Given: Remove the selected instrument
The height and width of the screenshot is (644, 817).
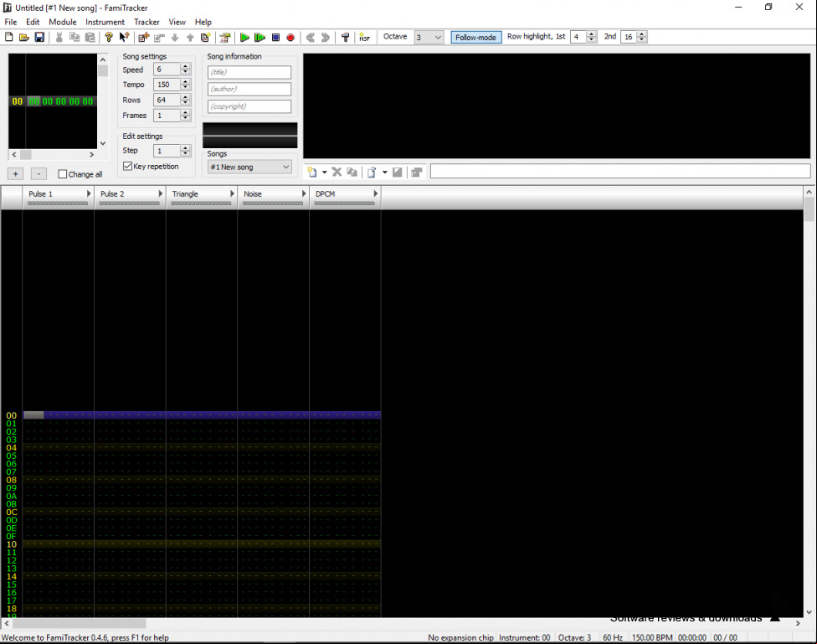Looking at the screenshot, I should pos(337,172).
